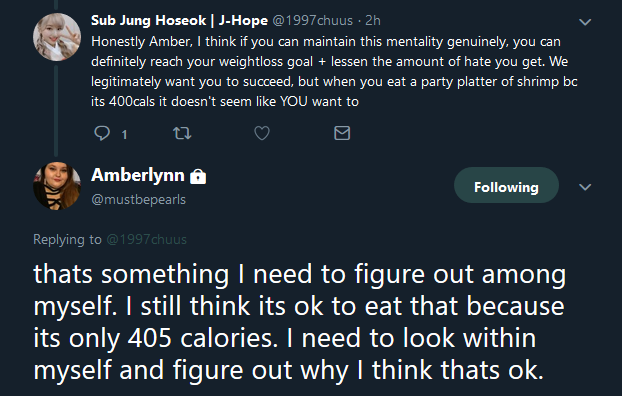Open the Sub Jung Hoseok | J-Hope display name

point(179,20)
